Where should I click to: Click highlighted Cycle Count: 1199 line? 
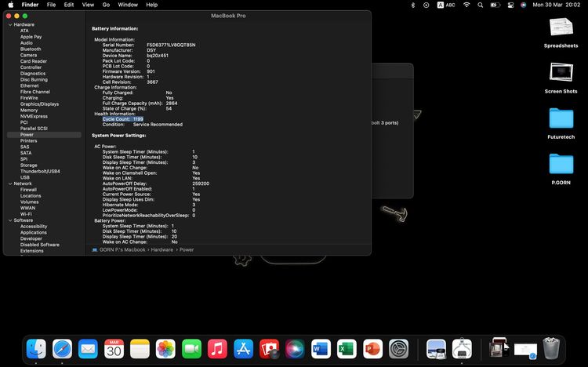pyautogui.click(x=122, y=119)
